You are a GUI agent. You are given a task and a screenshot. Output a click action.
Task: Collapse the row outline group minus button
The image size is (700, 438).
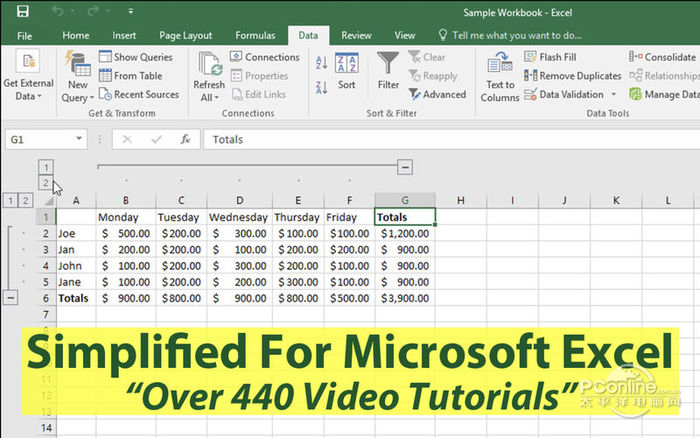tap(10, 297)
